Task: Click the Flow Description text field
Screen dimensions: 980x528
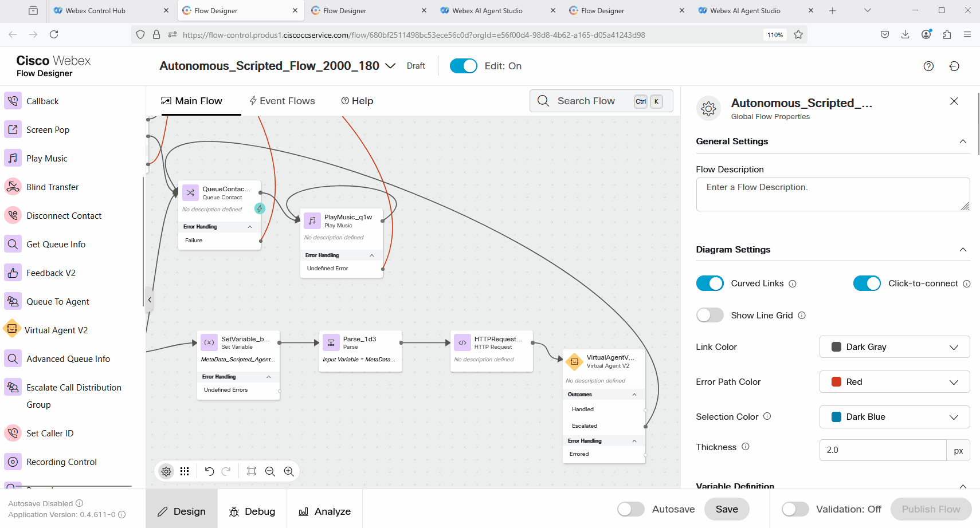Action: click(x=832, y=194)
